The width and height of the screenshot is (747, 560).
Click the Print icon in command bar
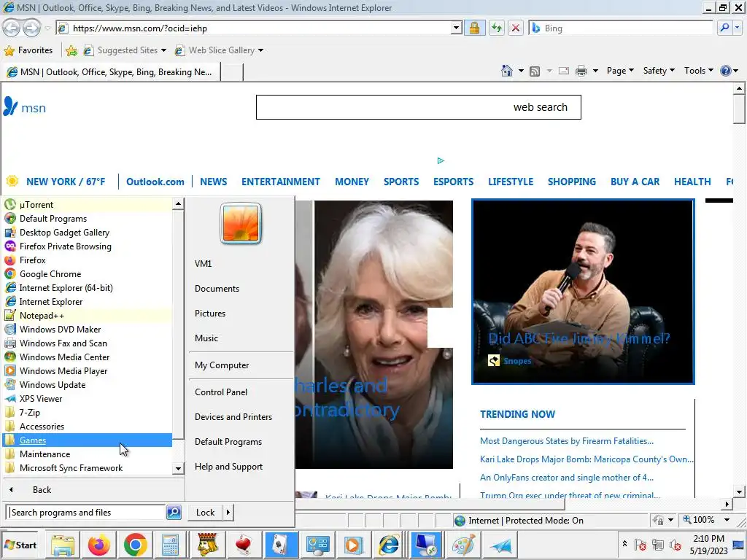click(x=581, y=71)
